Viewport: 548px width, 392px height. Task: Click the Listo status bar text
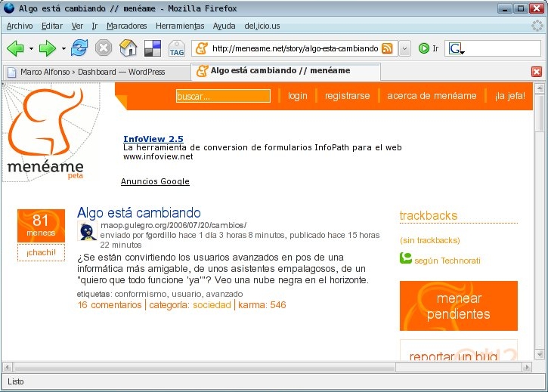click(16, 381)
